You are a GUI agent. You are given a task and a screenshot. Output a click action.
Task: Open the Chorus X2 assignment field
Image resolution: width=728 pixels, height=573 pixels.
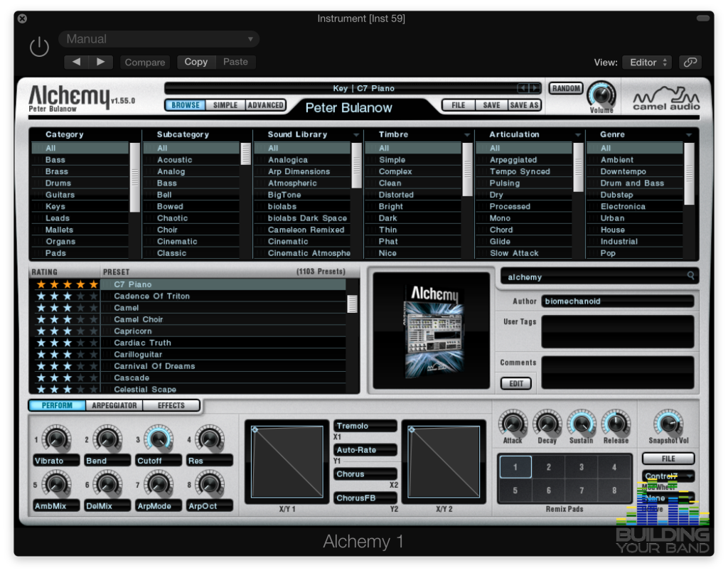point(365,474)
